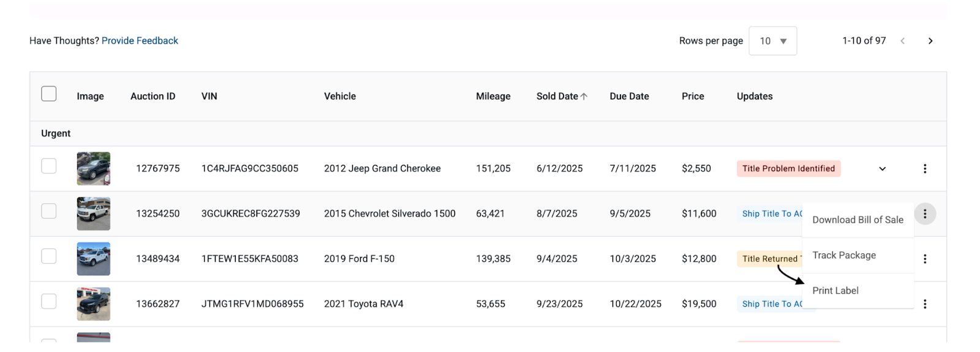The width and height of the screenshot is (980, 352).
Task: Choose Download Bill of Sale
Action: tap(858, 220)
